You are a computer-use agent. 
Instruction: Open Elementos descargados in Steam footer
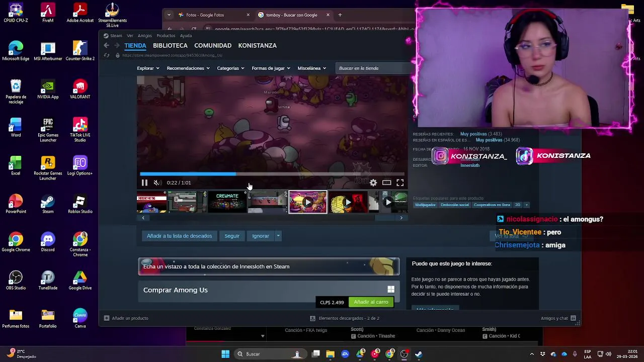tap(345, 318)
